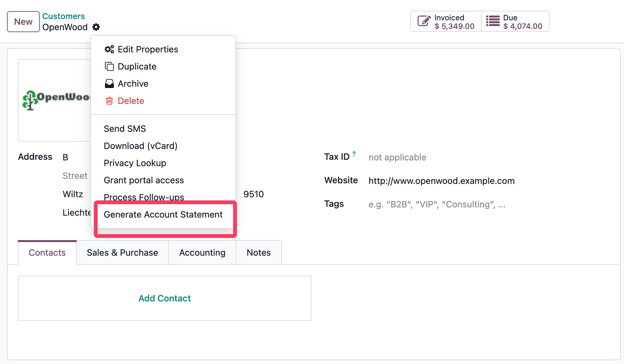The image size is (624, 364).
Task: Click the Duplicate copy icon
Action: 109,66
